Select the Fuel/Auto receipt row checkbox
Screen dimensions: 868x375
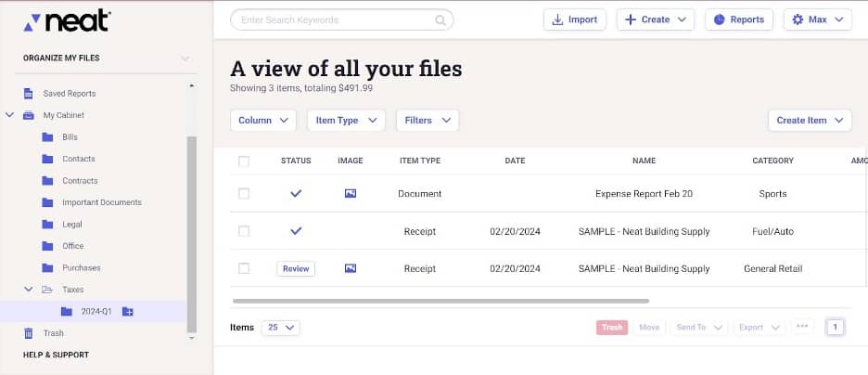point(244,231)
